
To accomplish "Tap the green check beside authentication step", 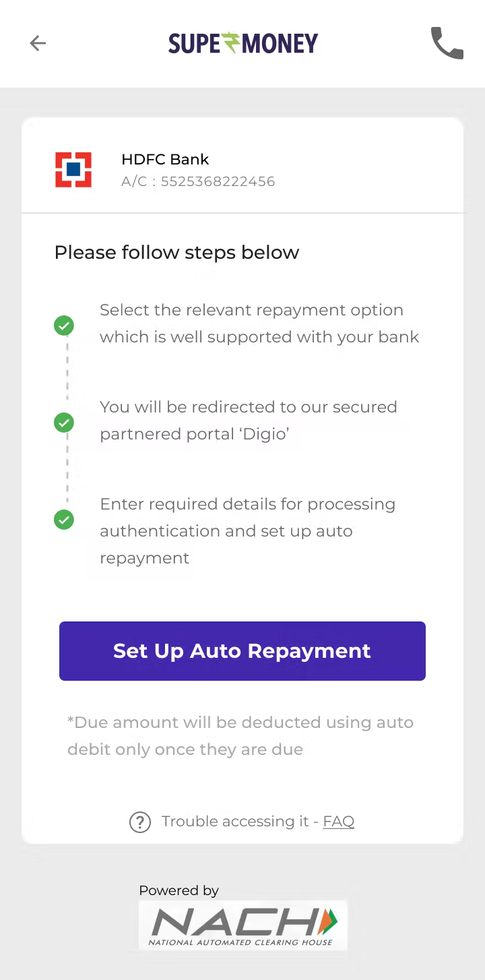I will [64, 520].
